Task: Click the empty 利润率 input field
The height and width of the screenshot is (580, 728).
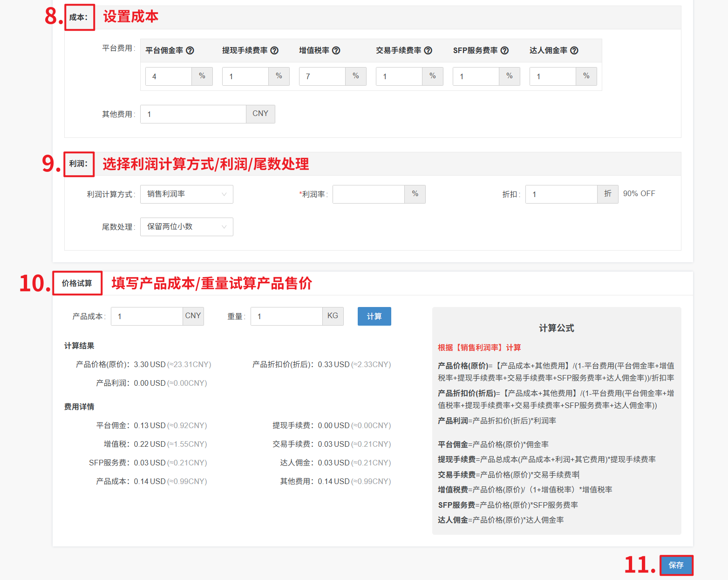Action: click(368, 194)
